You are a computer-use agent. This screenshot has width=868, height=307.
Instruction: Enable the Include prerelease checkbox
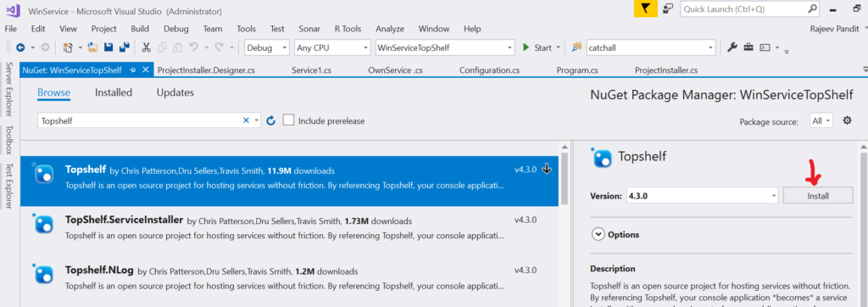288,120
